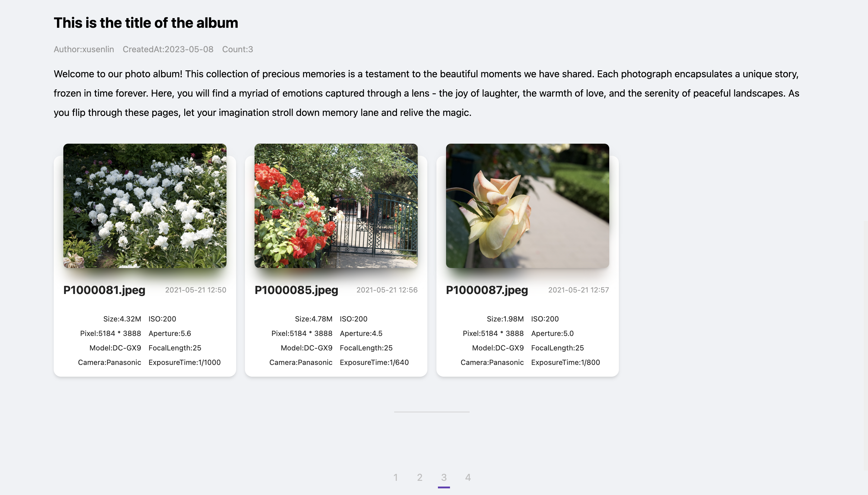Click the timestamp 2021-05-21 12:50
This screenshot has height=495, width=868.
coord(196,290)
